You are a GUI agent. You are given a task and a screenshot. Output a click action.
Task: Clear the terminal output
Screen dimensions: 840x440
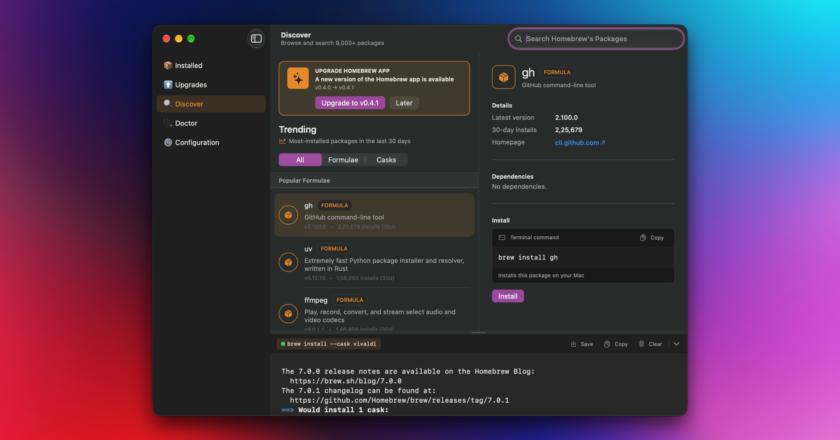tap(650, 344)
